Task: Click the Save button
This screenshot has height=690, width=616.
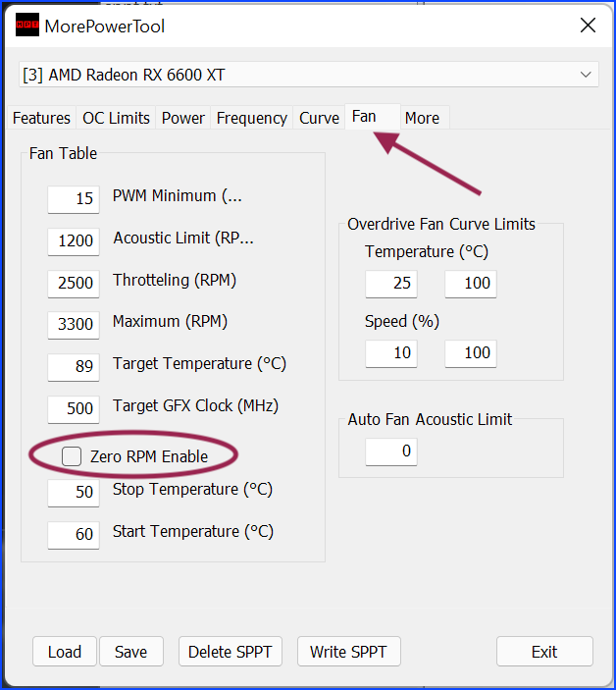Action: [131, 652]
